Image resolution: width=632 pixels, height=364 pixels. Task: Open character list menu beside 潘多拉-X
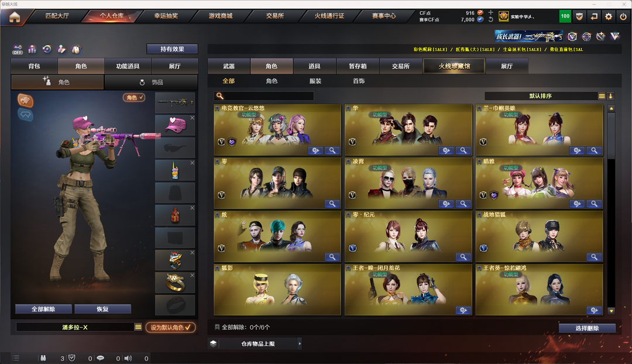point(138,327)
